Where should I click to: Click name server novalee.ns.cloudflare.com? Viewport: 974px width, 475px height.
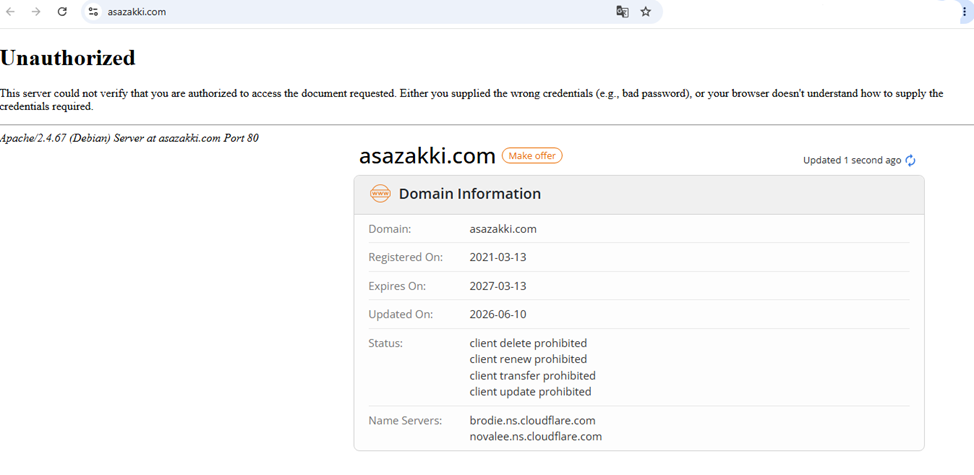pyautogui.click(x=535, y=437)
